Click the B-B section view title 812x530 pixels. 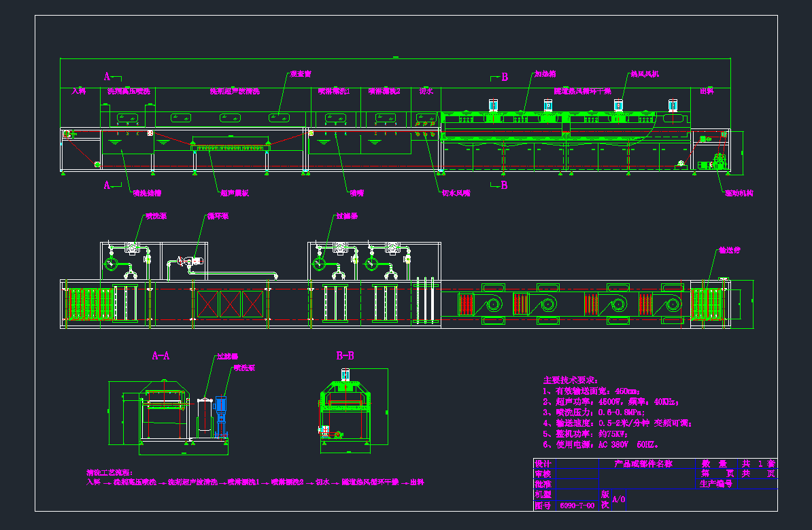[345, 355]
